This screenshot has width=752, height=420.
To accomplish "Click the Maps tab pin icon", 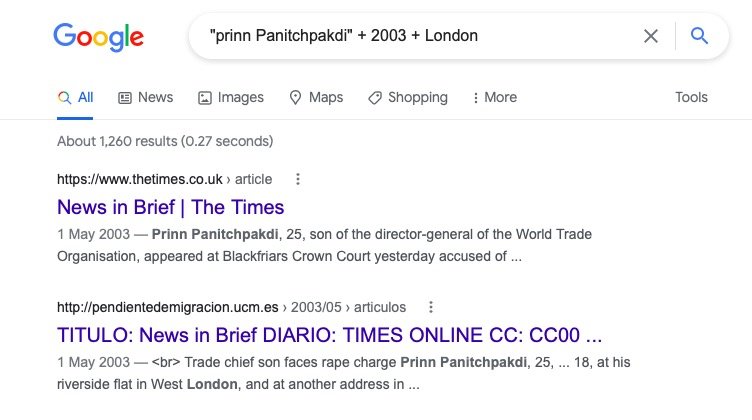I will click(x=295, y=97).
